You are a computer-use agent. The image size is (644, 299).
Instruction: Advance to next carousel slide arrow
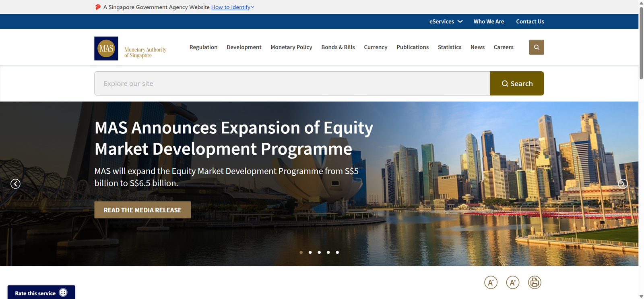[x=622, y=184]
